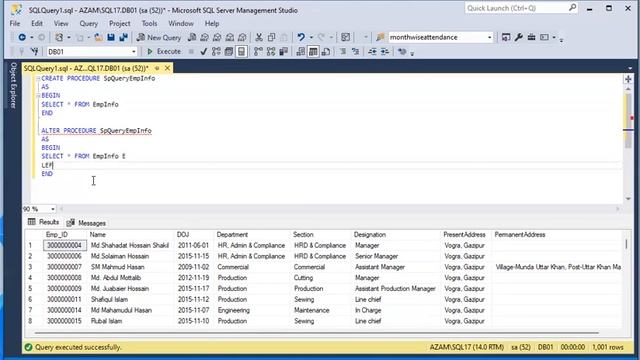640x360 pixels.
Task: Open the Query menu
Action: point(89,24)
